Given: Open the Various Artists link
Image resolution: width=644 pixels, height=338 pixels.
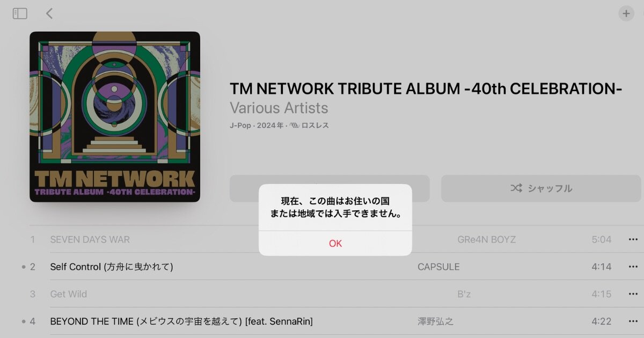Looking at the screenshot, I should [x=279, y=108].
